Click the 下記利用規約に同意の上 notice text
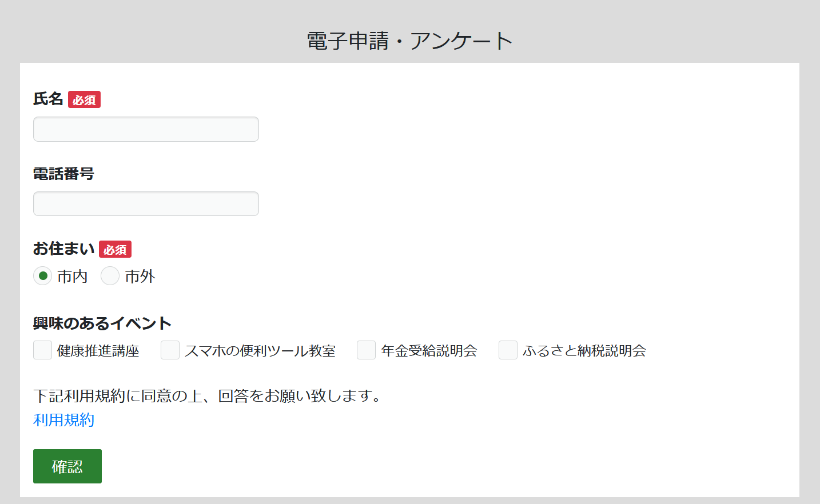Screen dimensions: 820x504 (209, 395)
